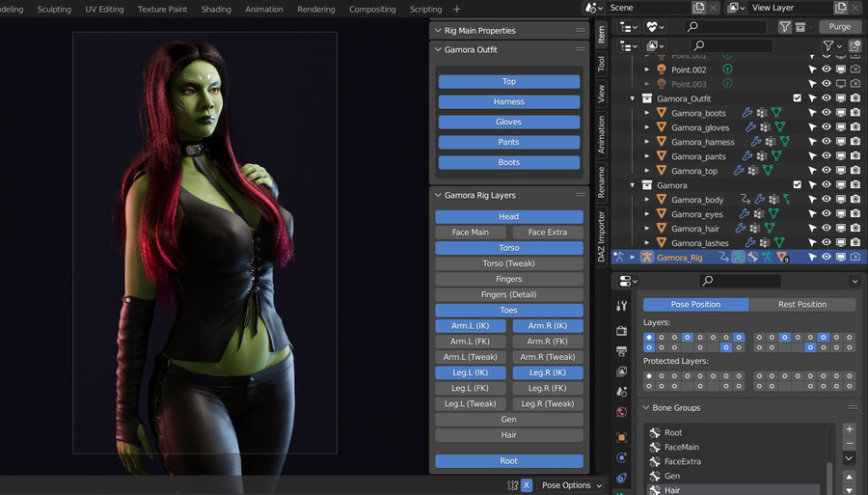Toggle the Torso (Tweak) rig layer
Viewport: 868px width, 495px height.
508,263
